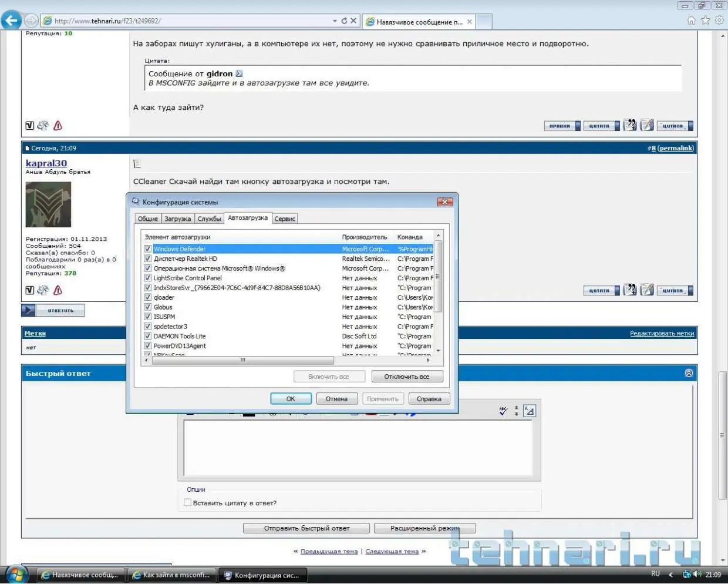Toggle the DAEMON Tools Lite checkbox
This screenshot has width=728, height=584.
148,336
